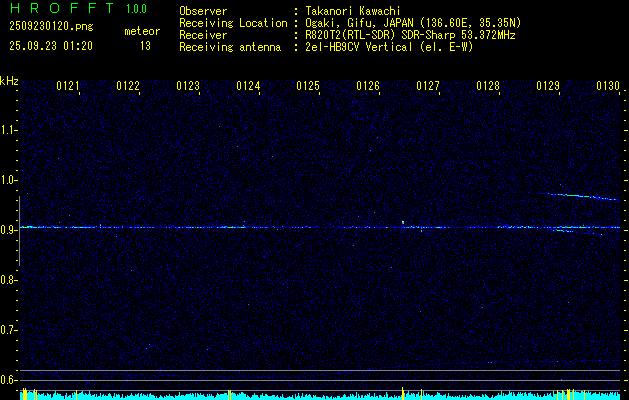Click the 1.1 frequency axis label
Viewport: 629px width, 400px height.
click(9, 130)
